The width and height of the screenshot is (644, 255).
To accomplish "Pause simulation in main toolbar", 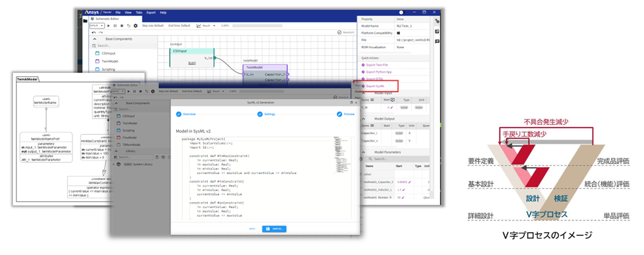I will tap(115, 25).
